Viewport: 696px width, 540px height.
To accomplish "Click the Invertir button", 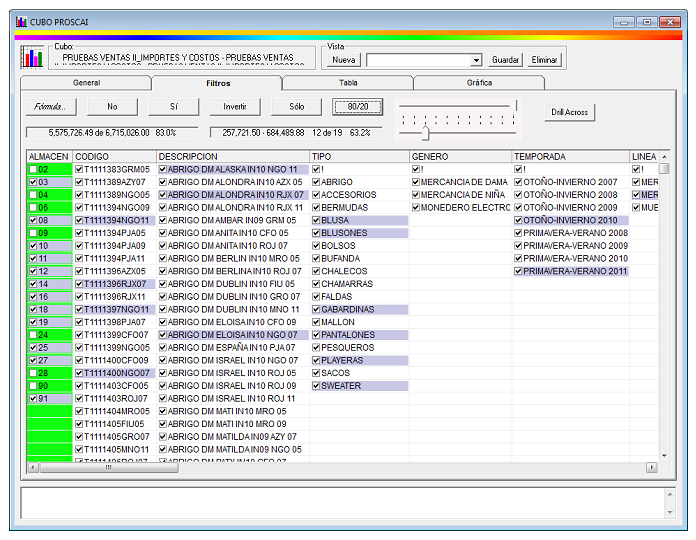I will [235, 106].
